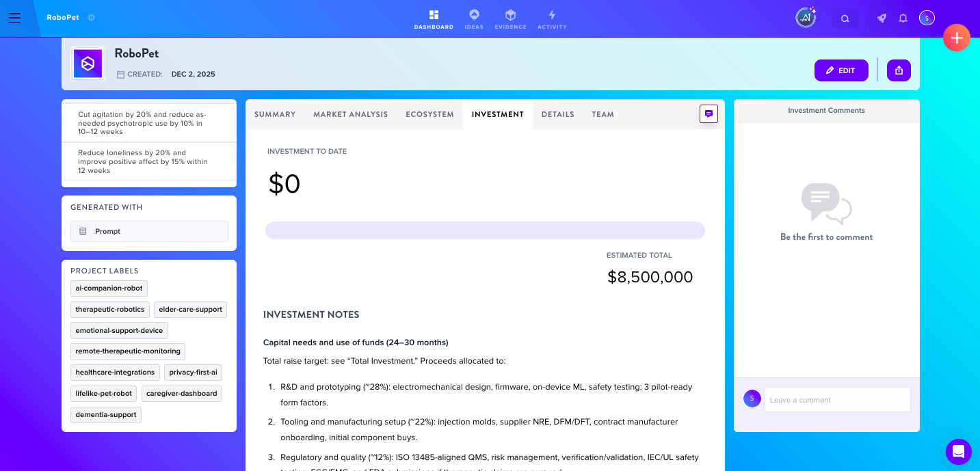Open user profile avatar menu

pos(927,18)
